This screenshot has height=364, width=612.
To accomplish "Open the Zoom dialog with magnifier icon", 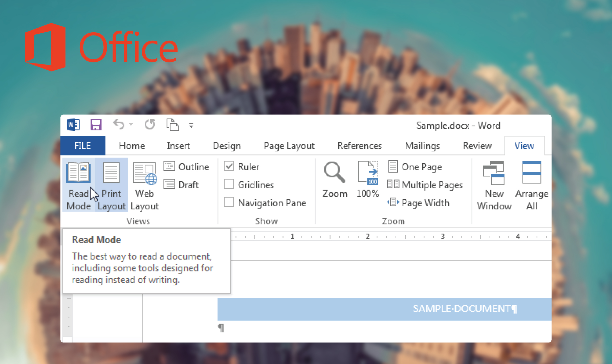I will pyautogui.click(x=335, y=179).
